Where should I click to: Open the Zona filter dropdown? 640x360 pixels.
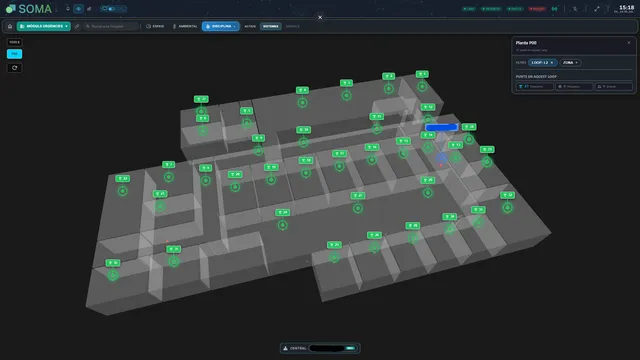pos(570,62)
